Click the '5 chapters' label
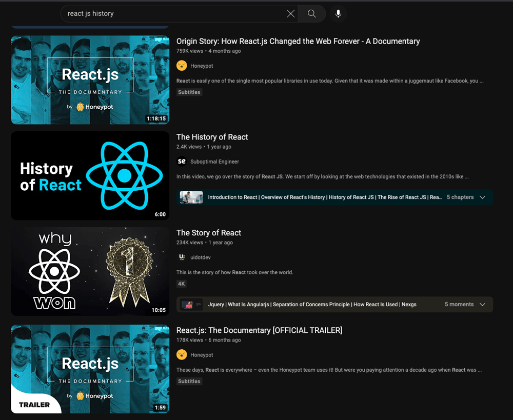Screen dimensions: 513x420 click(460, 197)
